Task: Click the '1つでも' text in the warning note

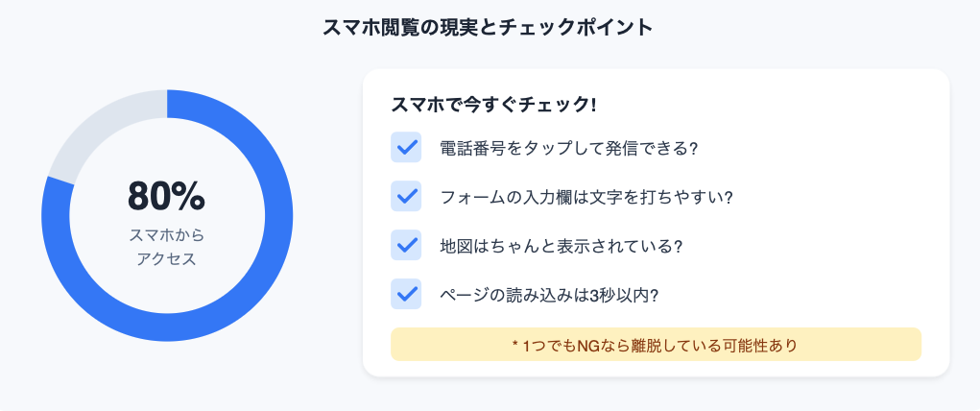Action: point(549,344)
